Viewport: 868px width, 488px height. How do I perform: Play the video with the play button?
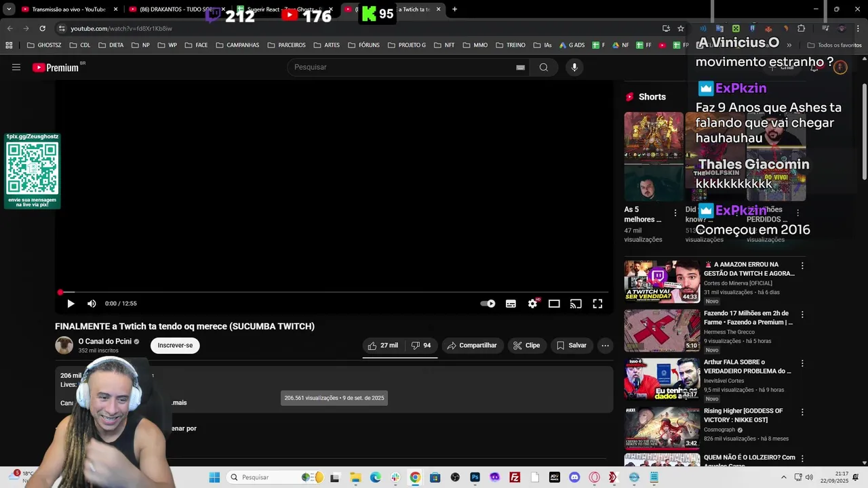tap(71, 304)
